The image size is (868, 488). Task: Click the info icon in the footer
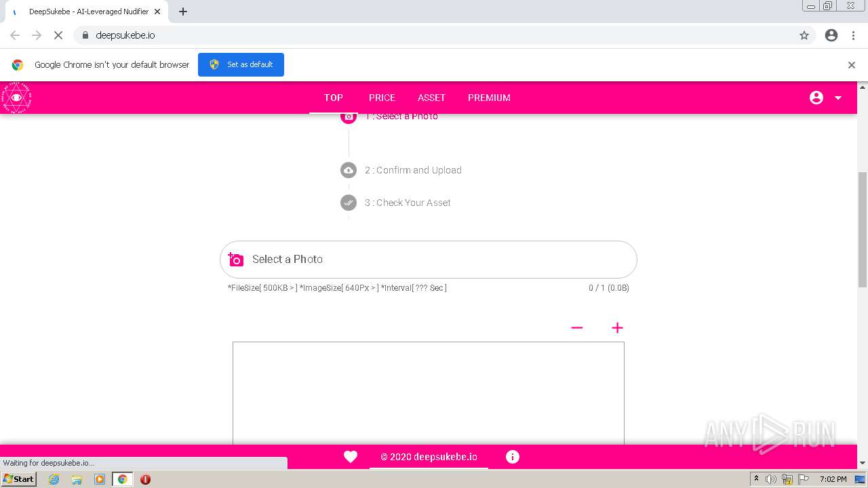513,457
